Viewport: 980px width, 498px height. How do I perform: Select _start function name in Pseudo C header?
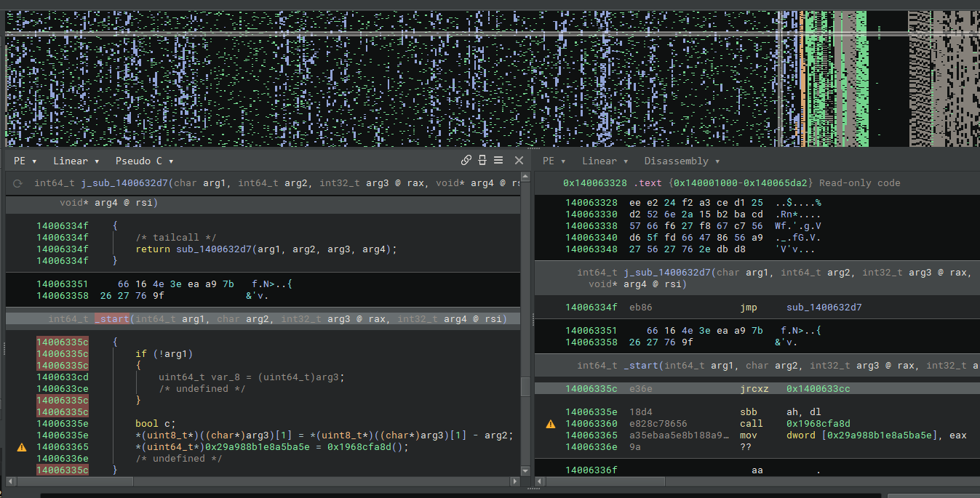click(112, 319)
